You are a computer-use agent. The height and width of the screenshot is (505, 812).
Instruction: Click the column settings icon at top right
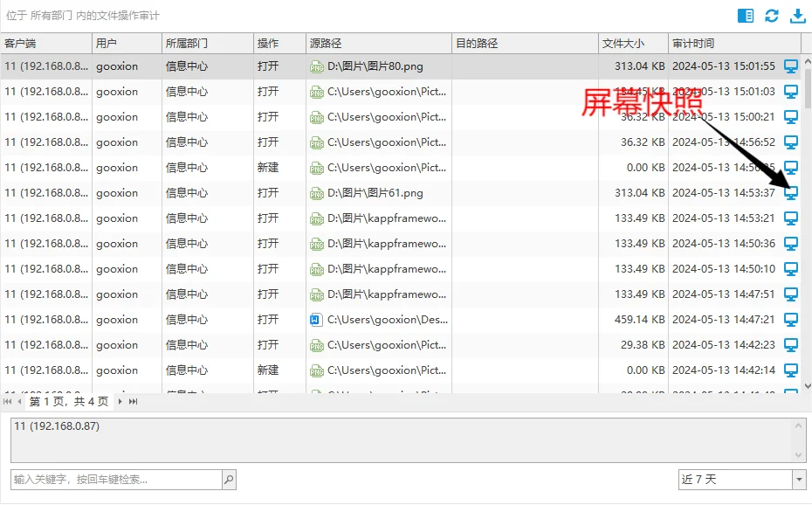pos(744,15)
